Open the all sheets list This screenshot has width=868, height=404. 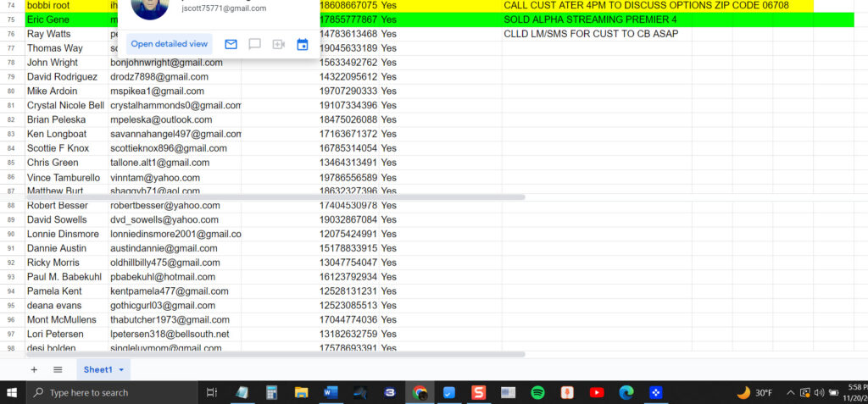coord(58,369)
